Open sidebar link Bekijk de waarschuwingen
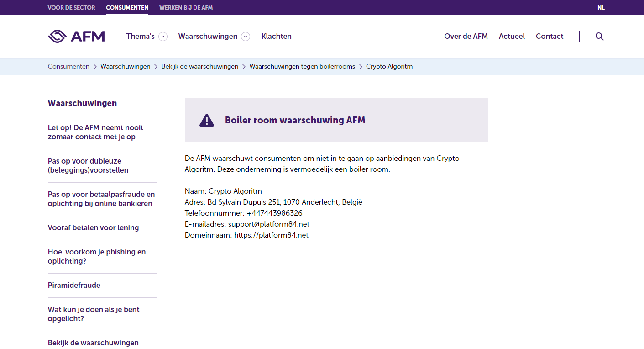 click(x=93, y=343)
